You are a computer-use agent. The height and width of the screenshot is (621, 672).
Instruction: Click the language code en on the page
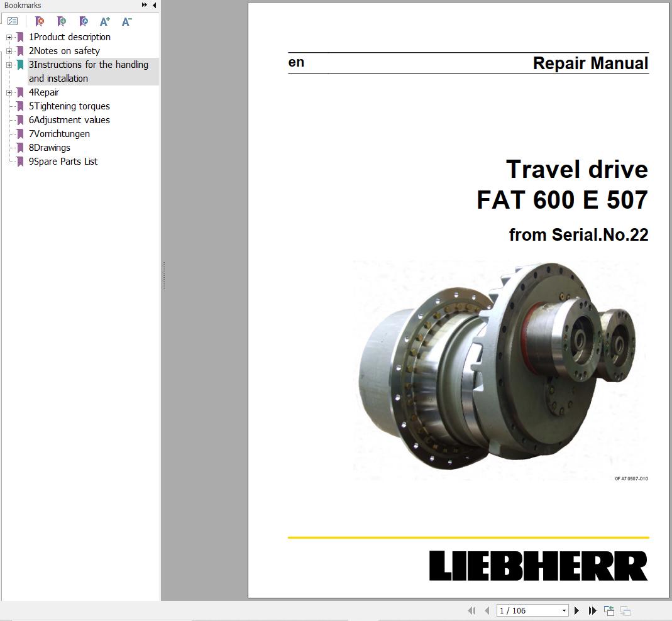pos(296,62)
